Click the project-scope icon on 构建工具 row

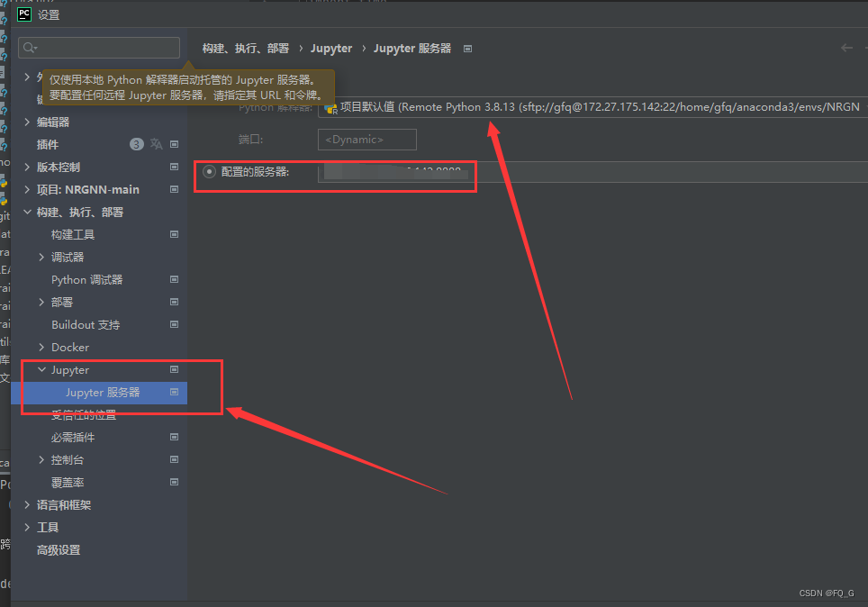pyautogui.click(x=175, y=234)
